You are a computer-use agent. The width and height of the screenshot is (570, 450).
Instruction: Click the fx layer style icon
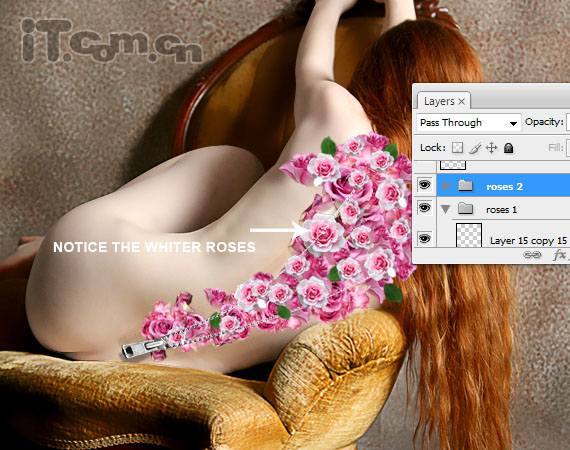click(559, 255)
